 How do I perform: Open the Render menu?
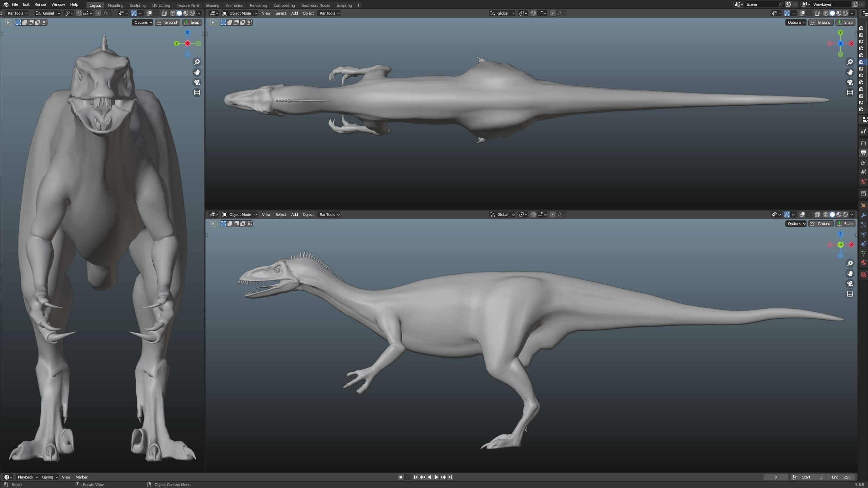tap(40, 4)
